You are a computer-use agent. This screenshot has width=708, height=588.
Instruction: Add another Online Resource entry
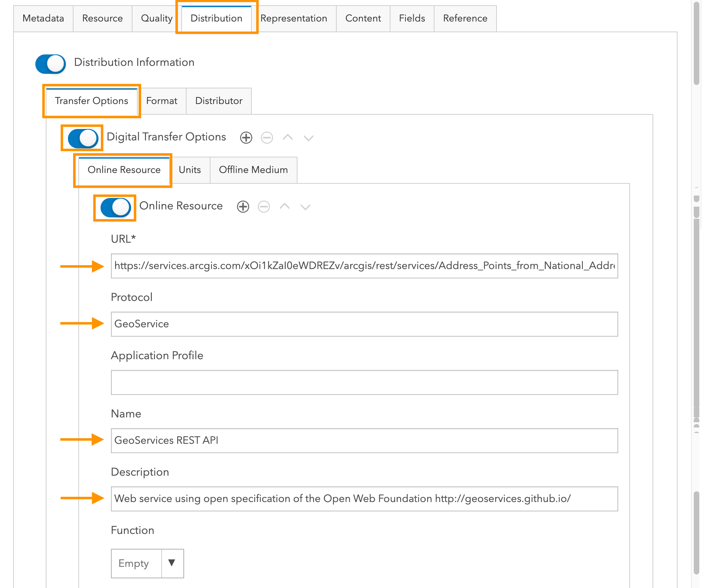click(243, 206)
